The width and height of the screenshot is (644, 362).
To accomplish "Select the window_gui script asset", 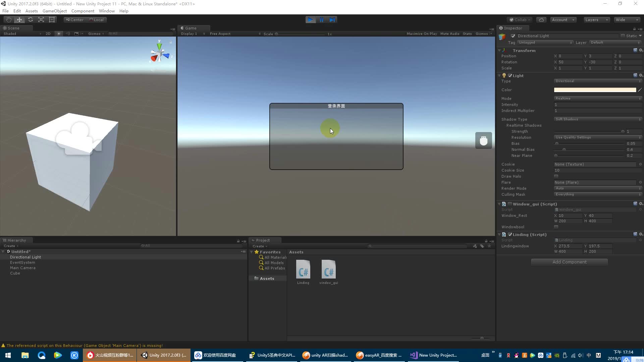I will (329, 270).
